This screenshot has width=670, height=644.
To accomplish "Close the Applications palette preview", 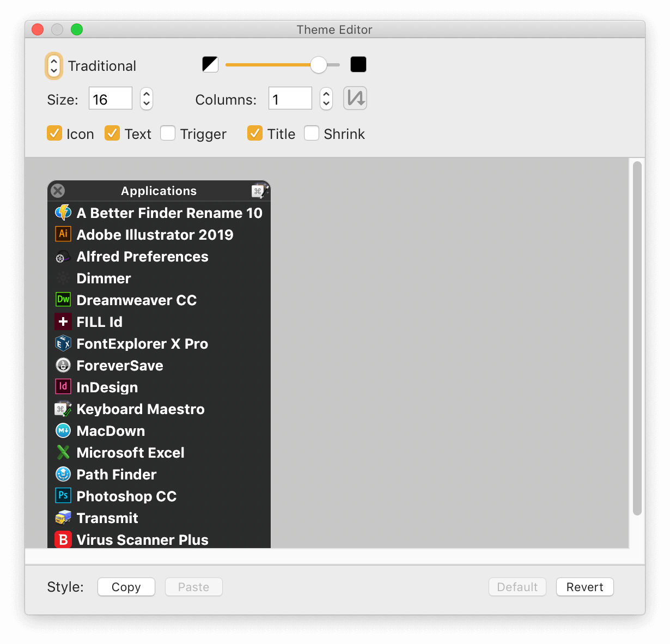I will 58,191.
